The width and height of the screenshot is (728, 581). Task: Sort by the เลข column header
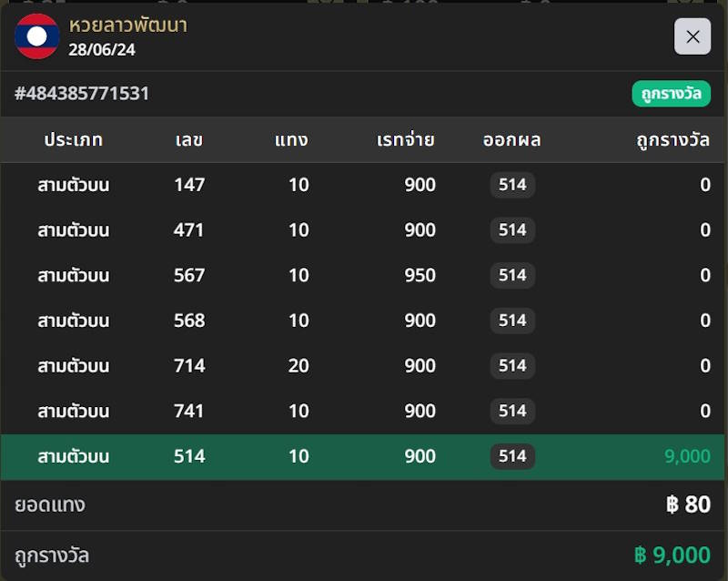click(x=188, y=140)
